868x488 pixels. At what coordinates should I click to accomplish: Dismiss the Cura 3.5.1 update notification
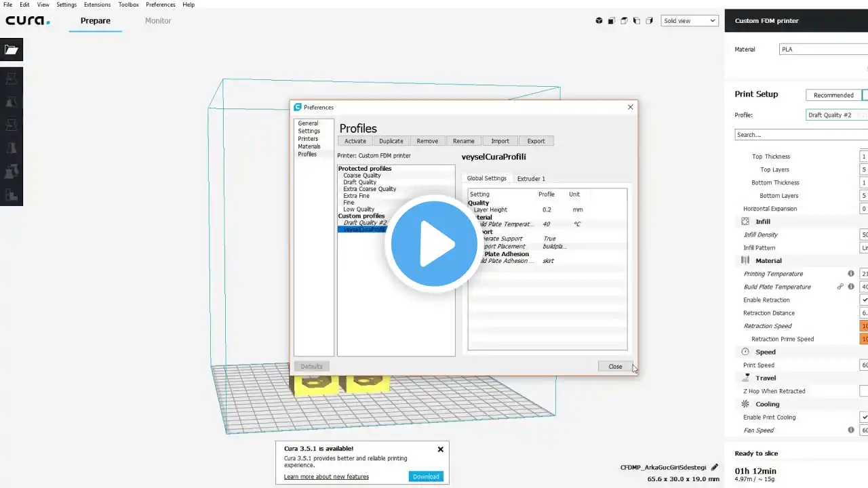pos(440,449)
